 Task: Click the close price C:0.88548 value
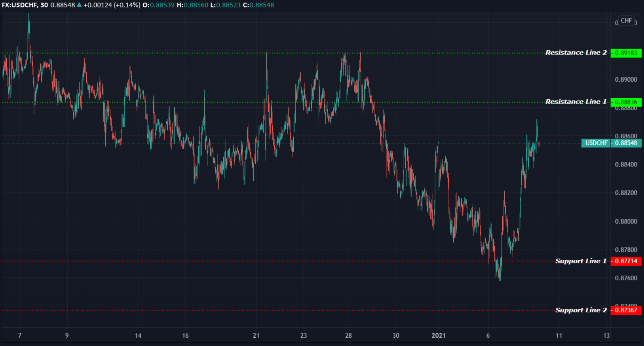pos(258,5)
